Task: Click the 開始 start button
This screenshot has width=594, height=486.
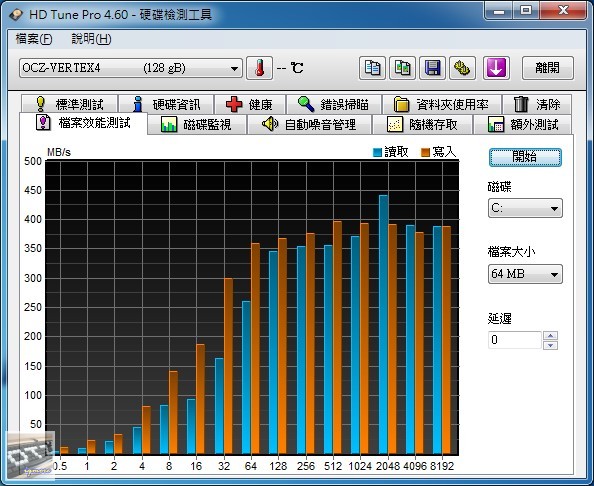Action: click(x=525, y=157)
